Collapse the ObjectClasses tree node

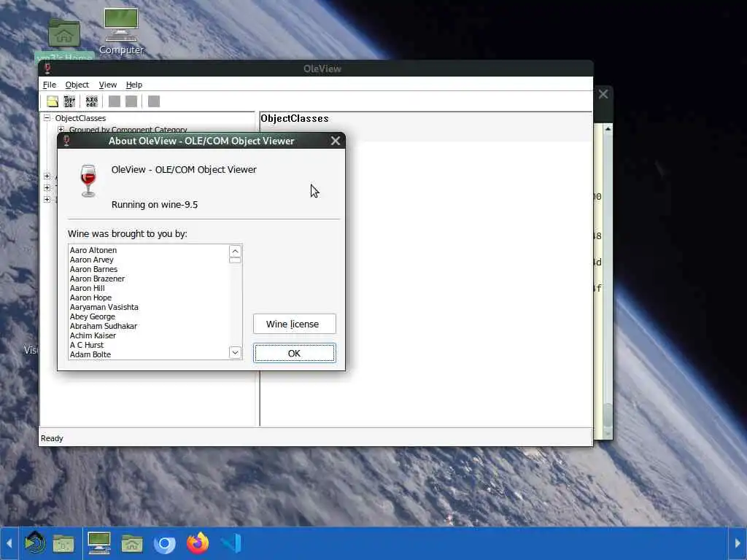click(47, 117)
